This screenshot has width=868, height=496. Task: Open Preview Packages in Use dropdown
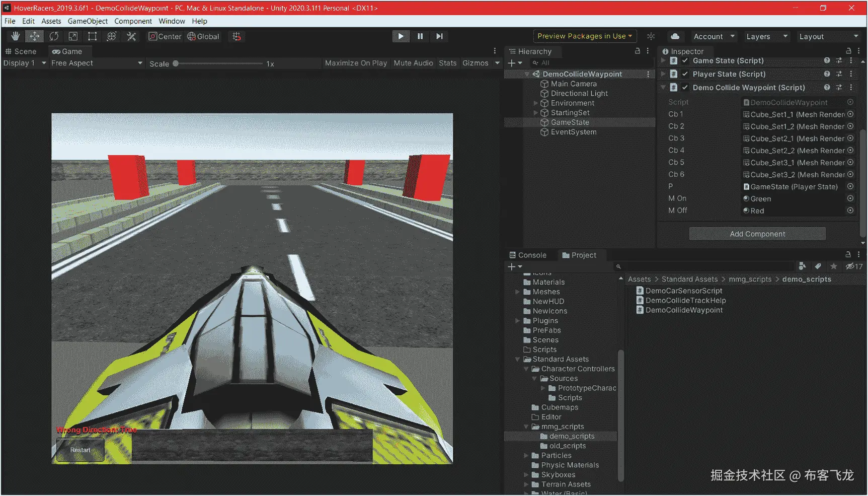pos(585,36)
